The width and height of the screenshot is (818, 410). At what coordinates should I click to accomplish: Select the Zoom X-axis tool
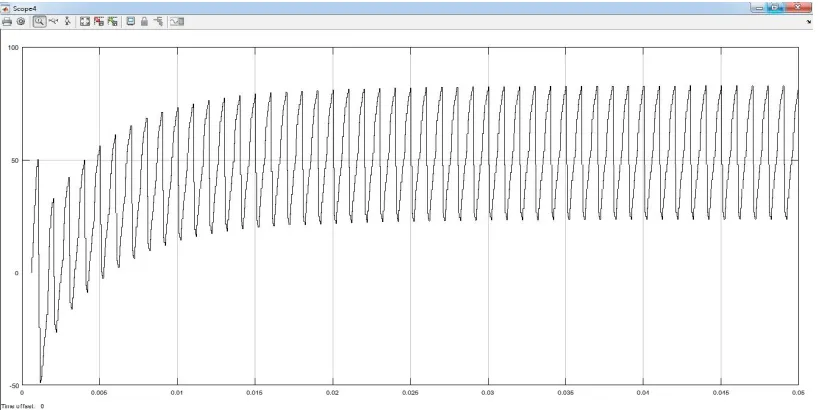coord(53,21)
